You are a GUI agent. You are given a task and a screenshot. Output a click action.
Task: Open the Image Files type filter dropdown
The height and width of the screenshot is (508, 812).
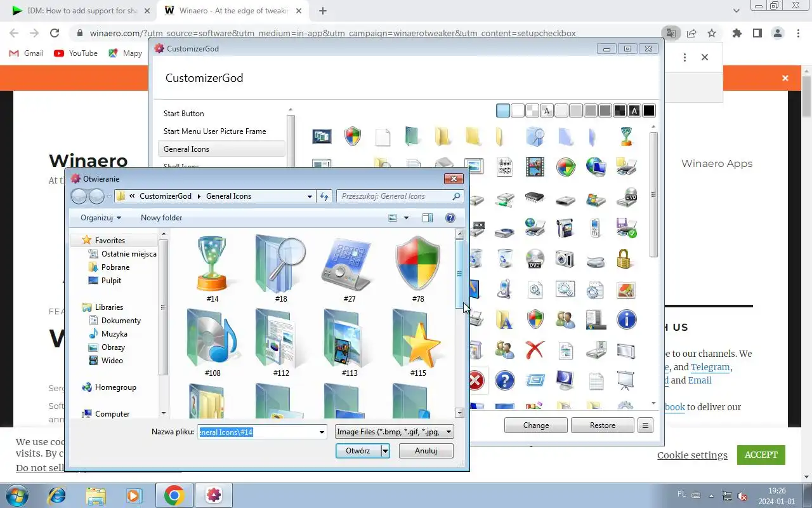coord(449,432)
